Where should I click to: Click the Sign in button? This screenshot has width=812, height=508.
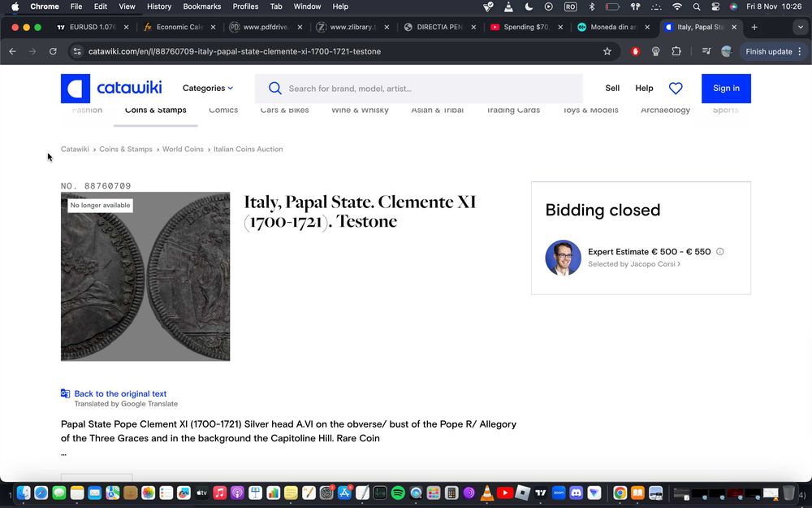click(726, 88)
